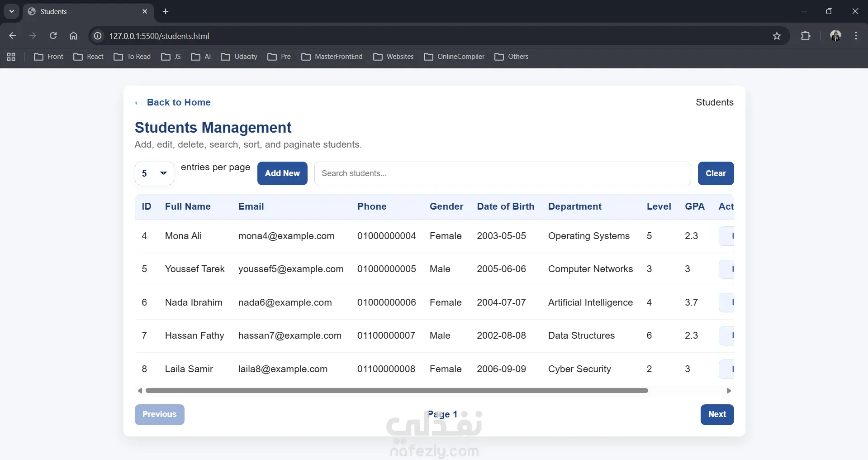This screenshot has height=460, width=868.
Task: Open the tab search chevron dropdown
Action: tap(12, 11)
